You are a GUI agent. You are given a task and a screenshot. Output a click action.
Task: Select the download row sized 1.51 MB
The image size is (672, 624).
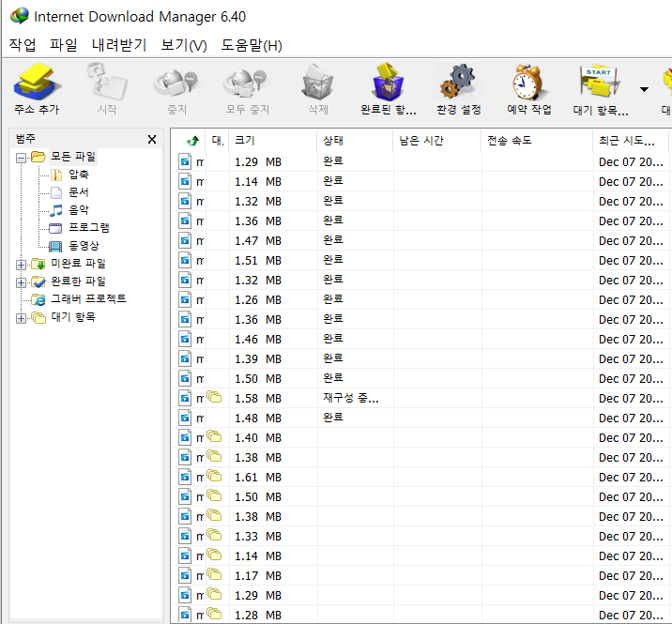click(x=421, y=261)
